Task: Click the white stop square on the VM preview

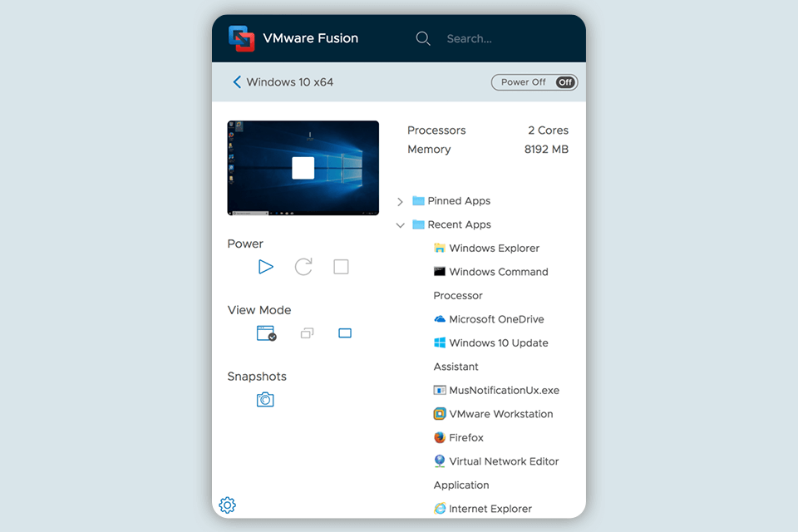Action: 303,168
